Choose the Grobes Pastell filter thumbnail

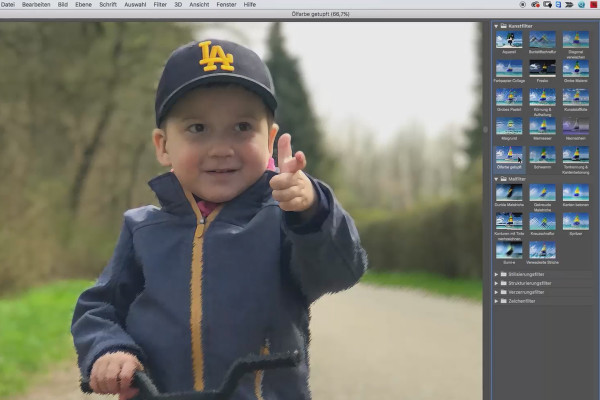pyautogui.click(x=509, y=97)
